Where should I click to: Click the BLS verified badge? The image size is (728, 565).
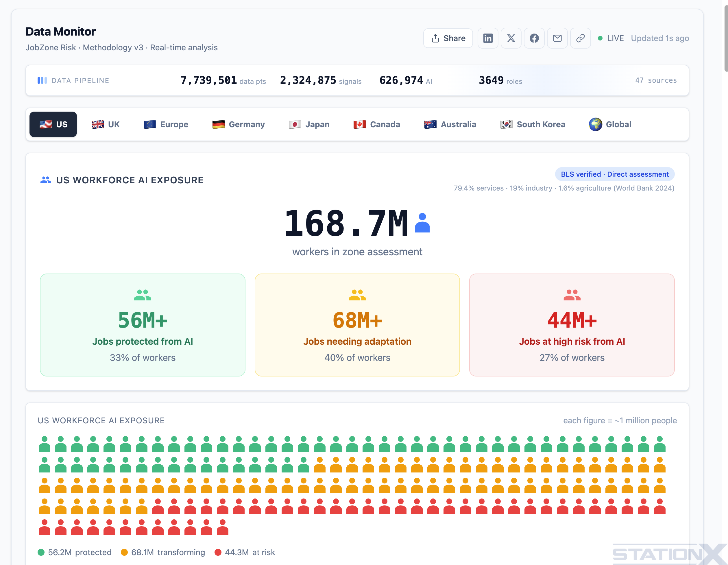tap(614, 174)
